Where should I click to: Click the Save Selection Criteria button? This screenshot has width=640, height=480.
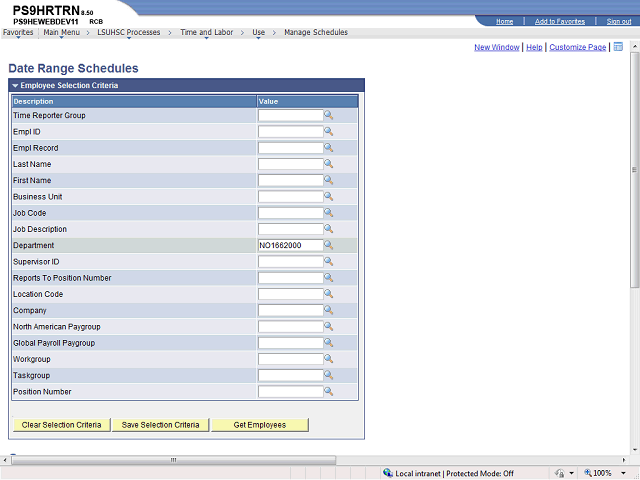click(x=160, y=425)
